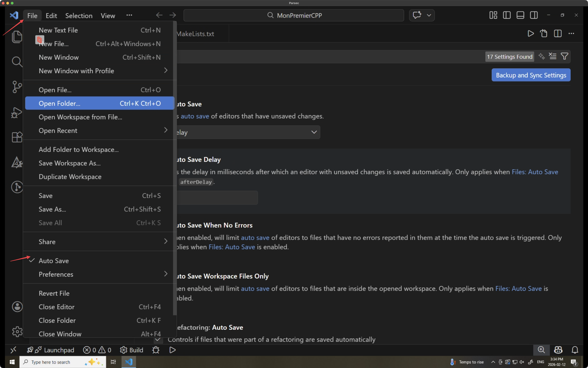Open the notifications bell in the status bar
This screenshot has width=588, height=368.
pyautogui.click(x=575, y=350)
